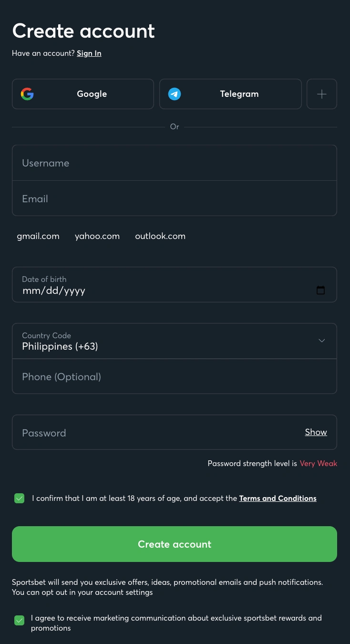The height and width of the screenshot is (644, 350).
Task: Open the date of birth calendar icon
Action: pyautogui.click(x=321, y=290)
